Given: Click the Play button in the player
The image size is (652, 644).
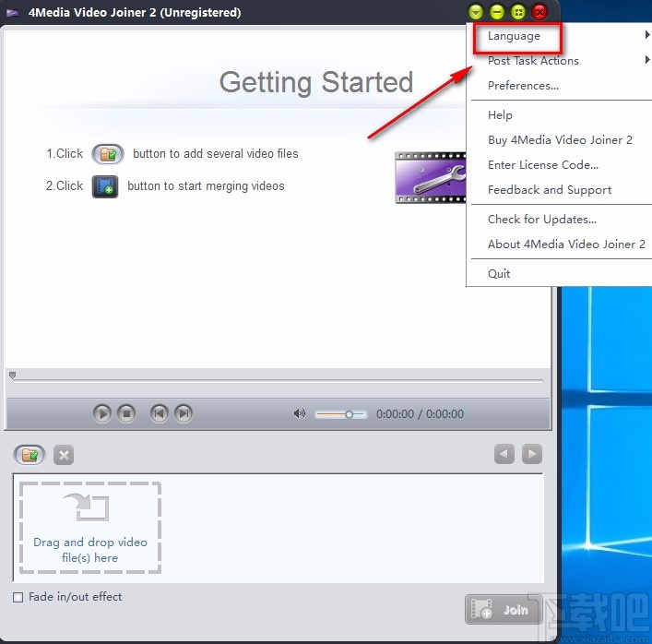Looking at the screenshot, I should 101,413.
